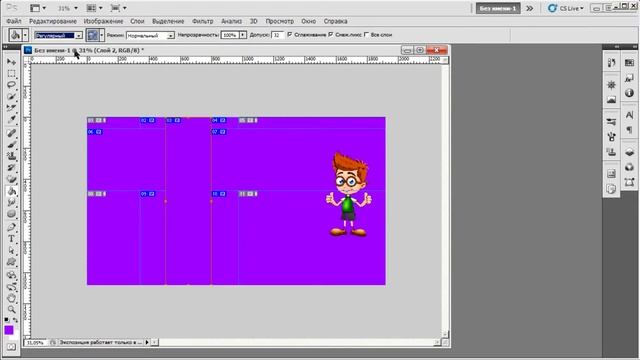The image size is (640, 360).
Task: Swap foreground and background colors
Action: (x=15, y=320)
